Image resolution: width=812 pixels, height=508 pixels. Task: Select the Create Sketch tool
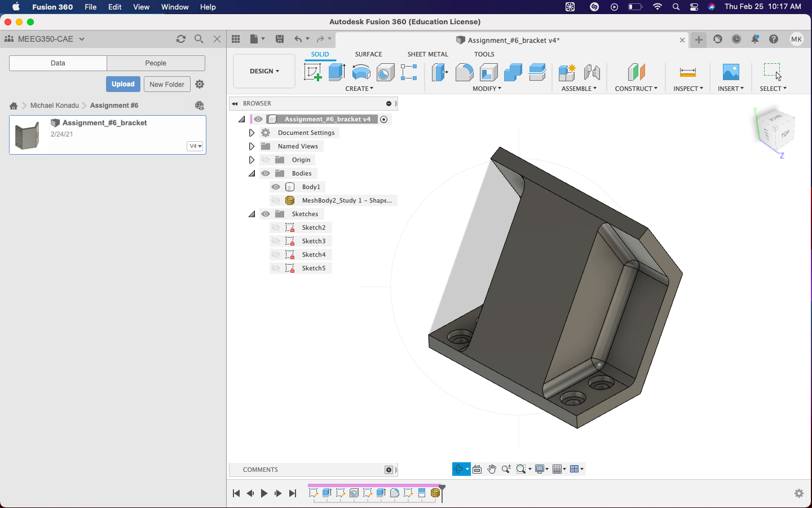pyautogui.click(x=312, y=72)
